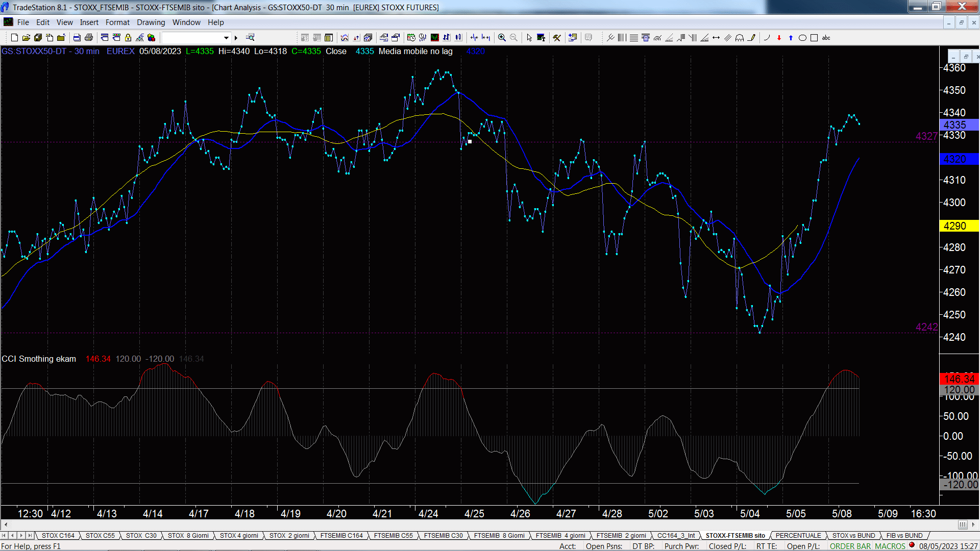Select the blue up arrow drawing tool
The width and height of the screenshot is (980, 551).
[791, 38]
